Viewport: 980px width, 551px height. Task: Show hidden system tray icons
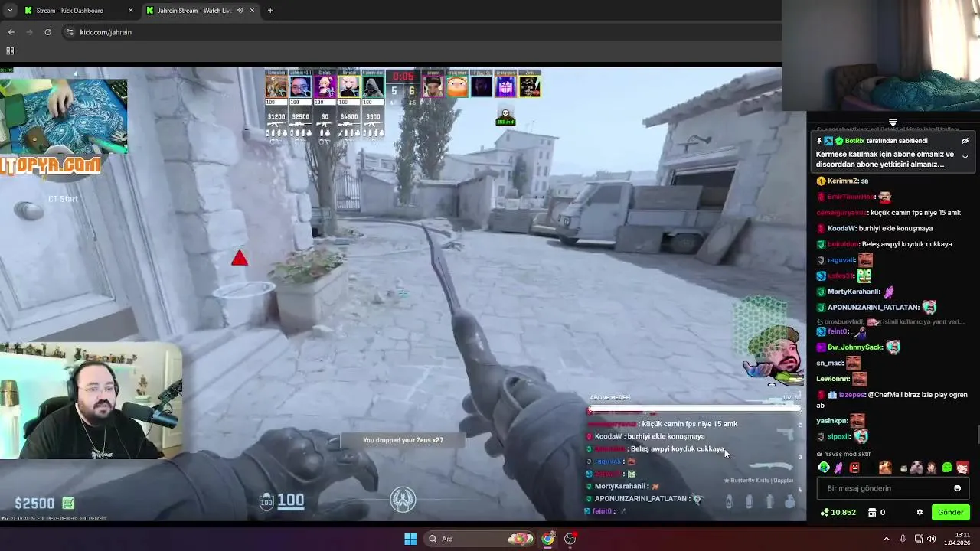[x=887, y=539]
